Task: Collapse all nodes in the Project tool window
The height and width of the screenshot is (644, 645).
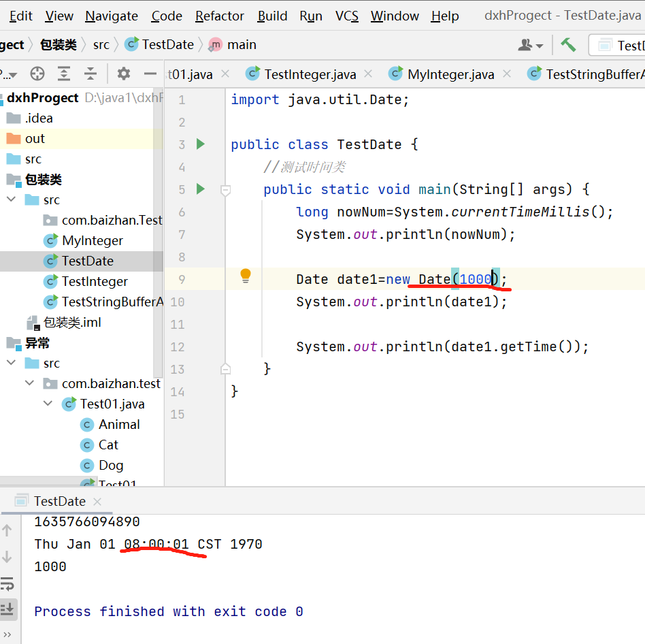Action: 90,74
